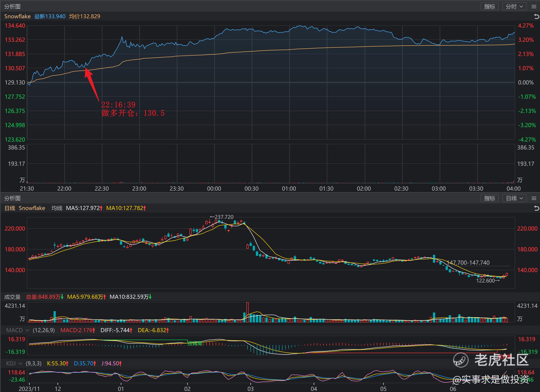Click the 03:30 time axis label
The image size is (540, 392).
point(476,189)
